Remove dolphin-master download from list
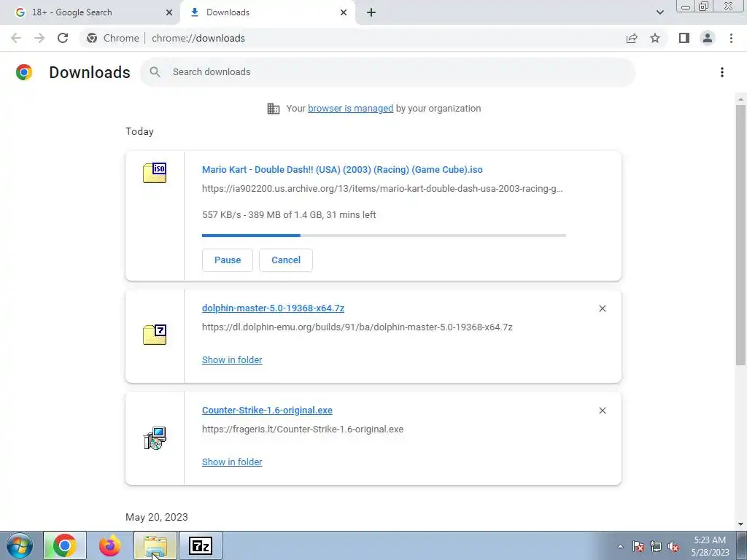Viewport: 747px width, 560px height. tap(602, 308)
